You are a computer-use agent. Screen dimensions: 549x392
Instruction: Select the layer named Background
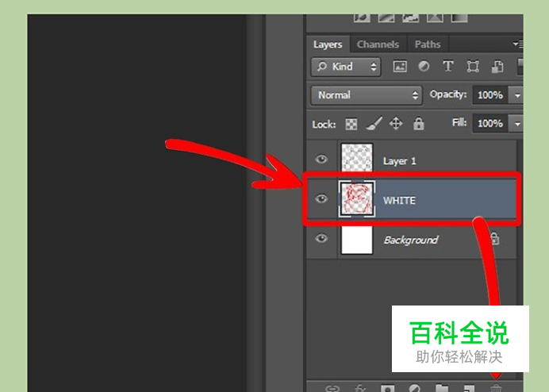(x=411, y=240)
